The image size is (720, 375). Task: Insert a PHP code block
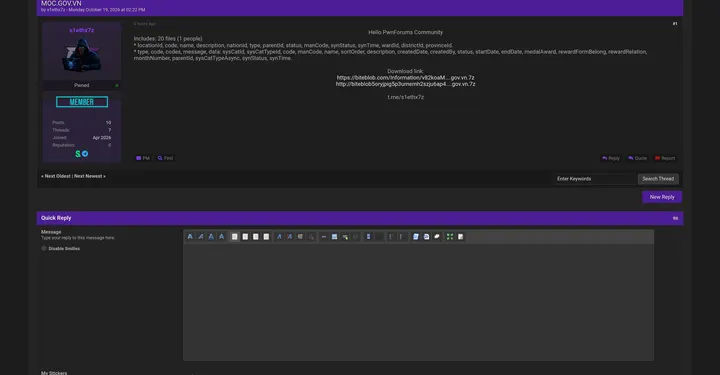point(426,237)
